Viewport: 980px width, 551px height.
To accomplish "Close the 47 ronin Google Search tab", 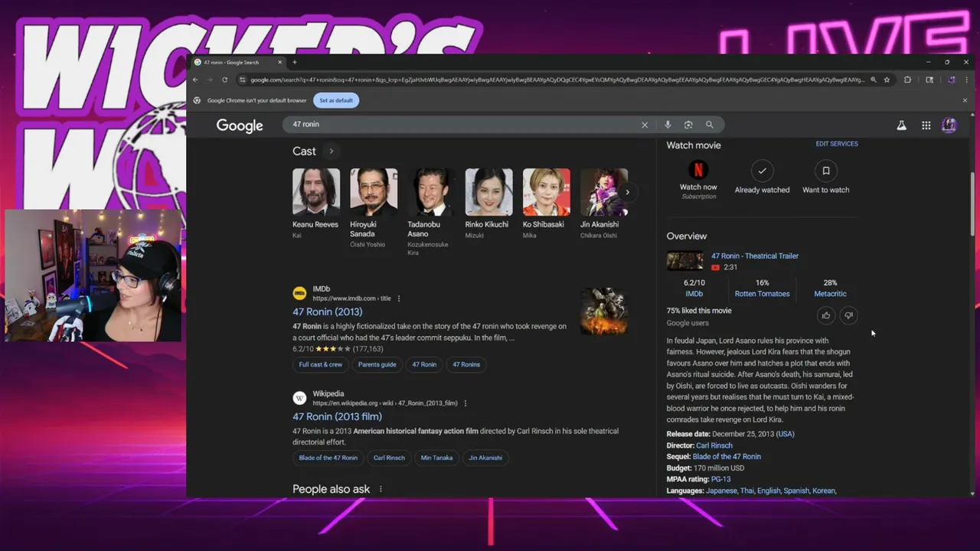I will pos(279,62).
